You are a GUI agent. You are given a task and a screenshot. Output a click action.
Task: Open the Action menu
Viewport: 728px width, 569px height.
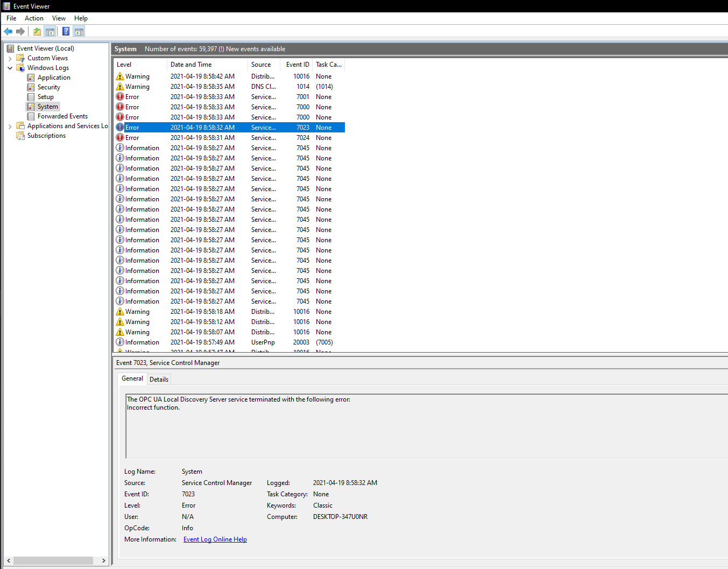coord(34,18)
